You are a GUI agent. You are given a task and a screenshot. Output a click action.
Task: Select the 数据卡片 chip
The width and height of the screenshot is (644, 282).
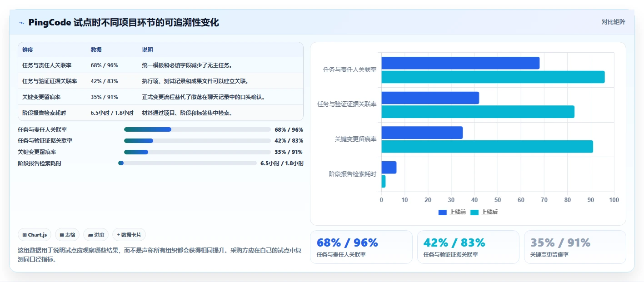[129, 235]
